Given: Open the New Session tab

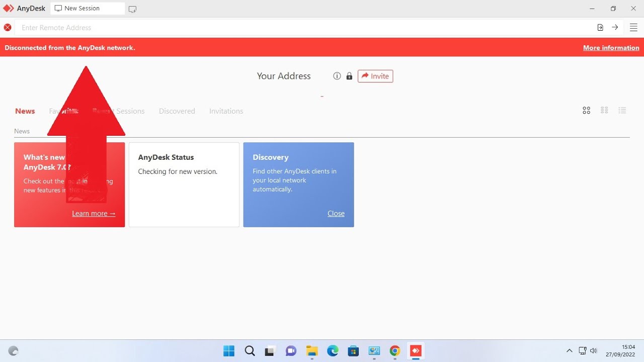Looking at the screenshot, I should coord(88,9).
